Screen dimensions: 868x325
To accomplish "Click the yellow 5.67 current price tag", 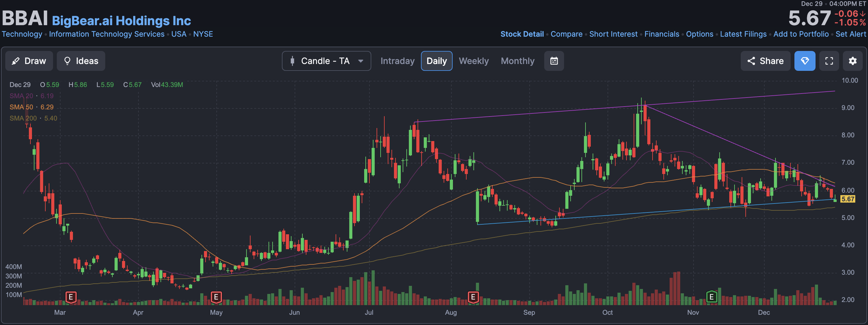I will tap(848, 199).
